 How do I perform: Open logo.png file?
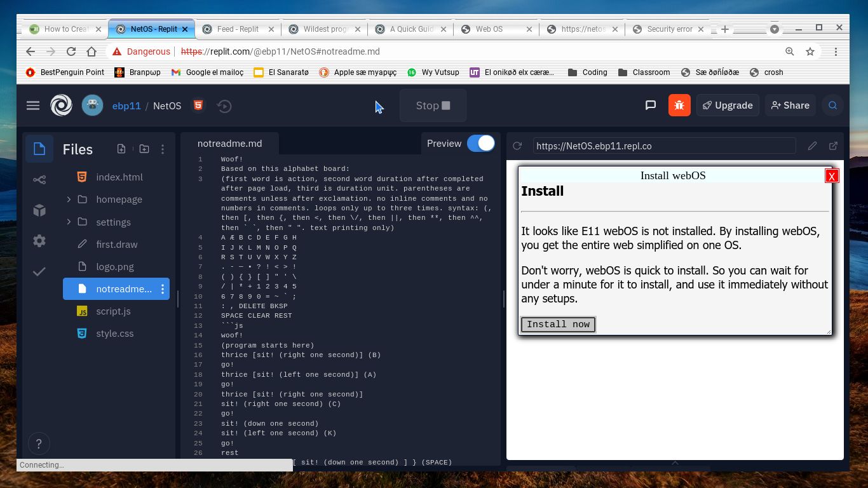[x=116, y=267]
